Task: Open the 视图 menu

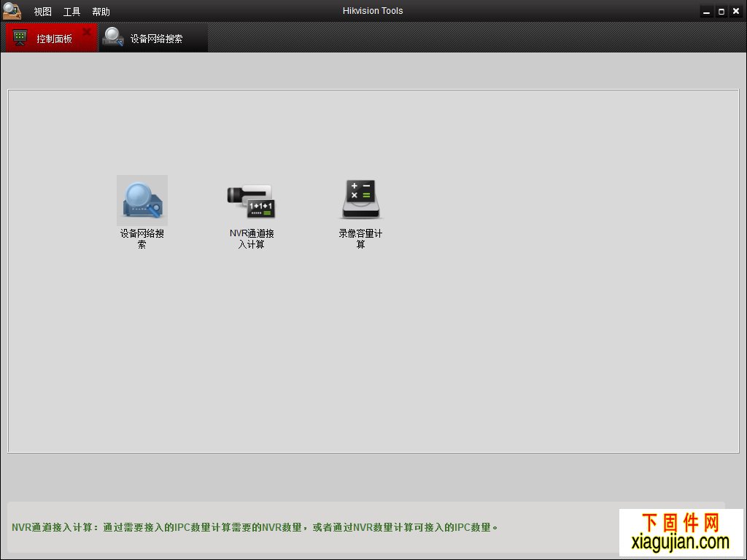Action: pyautogui.click(x=43, y=12)
